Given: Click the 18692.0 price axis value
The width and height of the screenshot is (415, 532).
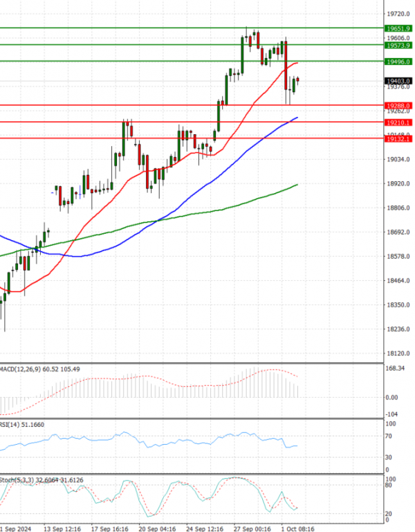Looking at the screenshot, I should 398,232.
